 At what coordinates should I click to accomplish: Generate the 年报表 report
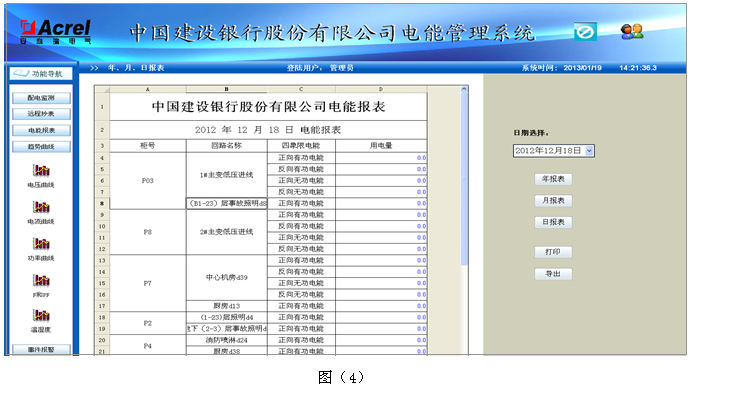(x=553, y=179)
